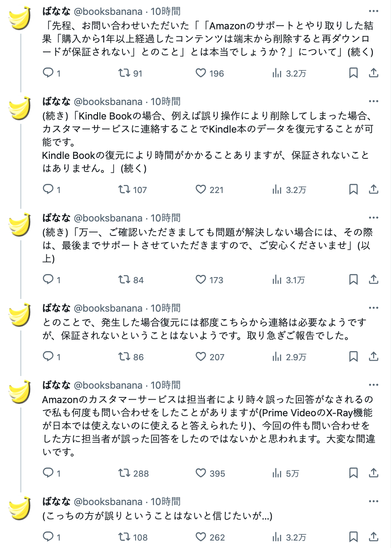Repost the tweet with 288 reposts
The image size is (392, 548).
(125, 473)
